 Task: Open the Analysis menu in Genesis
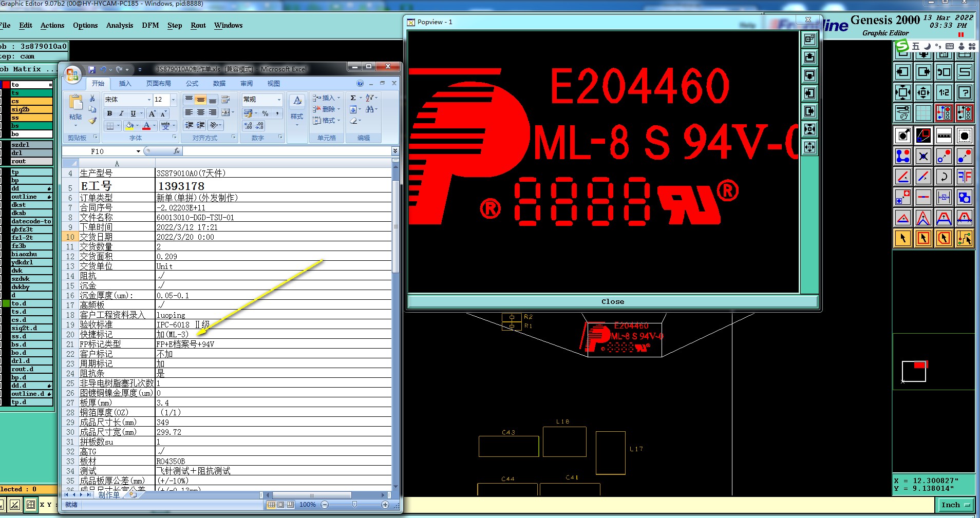coord(120,25)
